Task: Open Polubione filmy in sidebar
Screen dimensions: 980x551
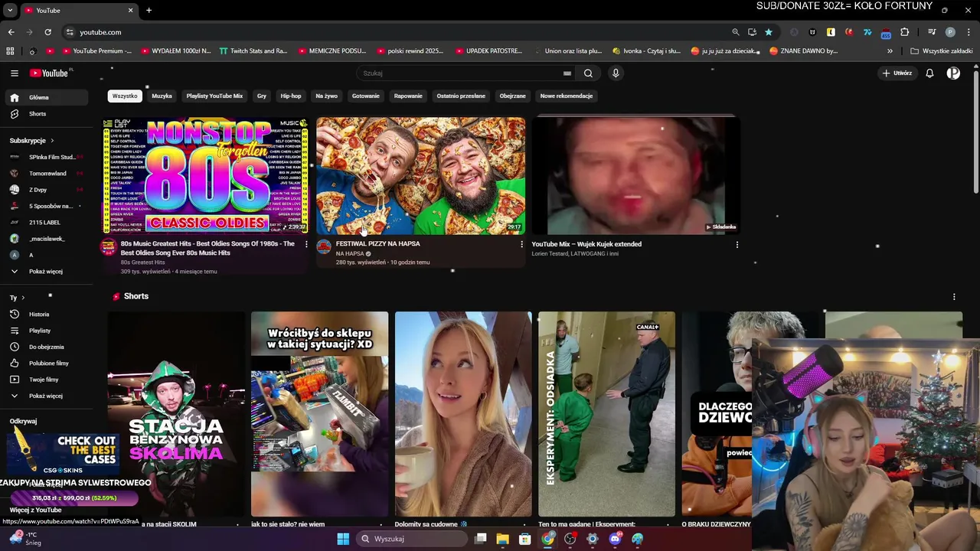Action: 47,364
